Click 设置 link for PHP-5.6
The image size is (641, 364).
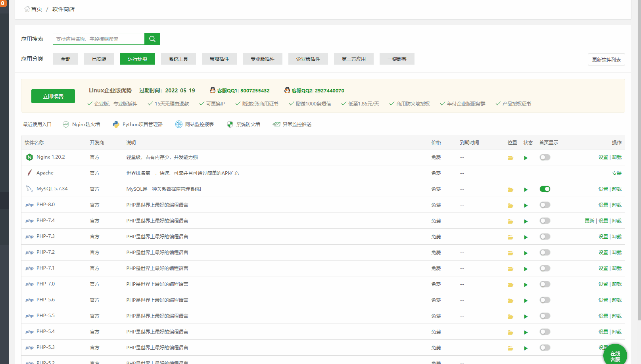pos(603,300)
